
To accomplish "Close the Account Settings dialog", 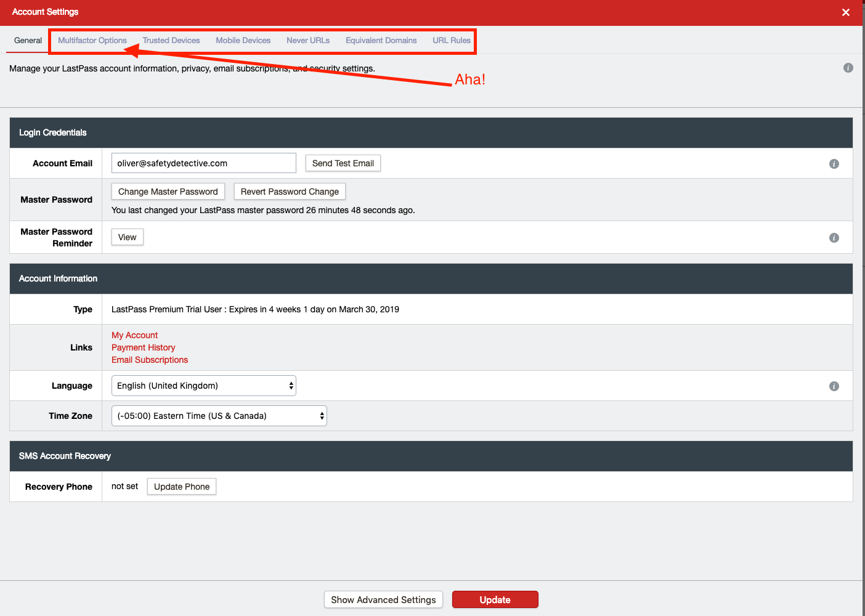I will tap(846, 12).
